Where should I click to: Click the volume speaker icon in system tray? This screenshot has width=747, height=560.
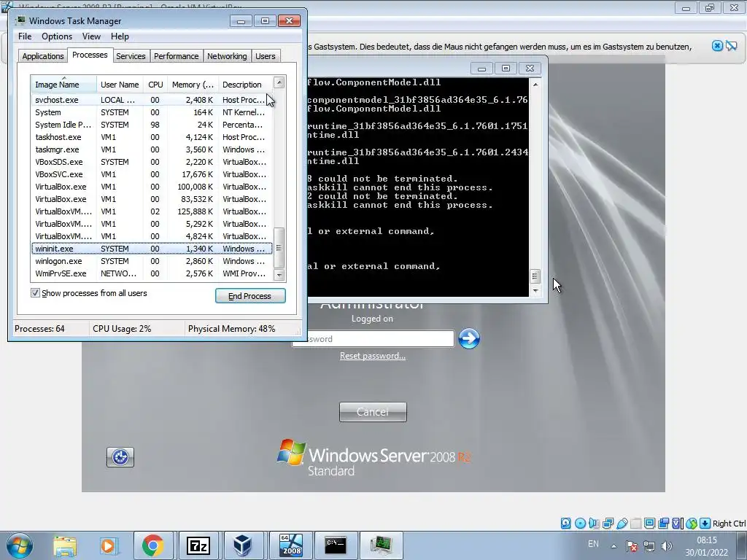click(x=667, y=546)
